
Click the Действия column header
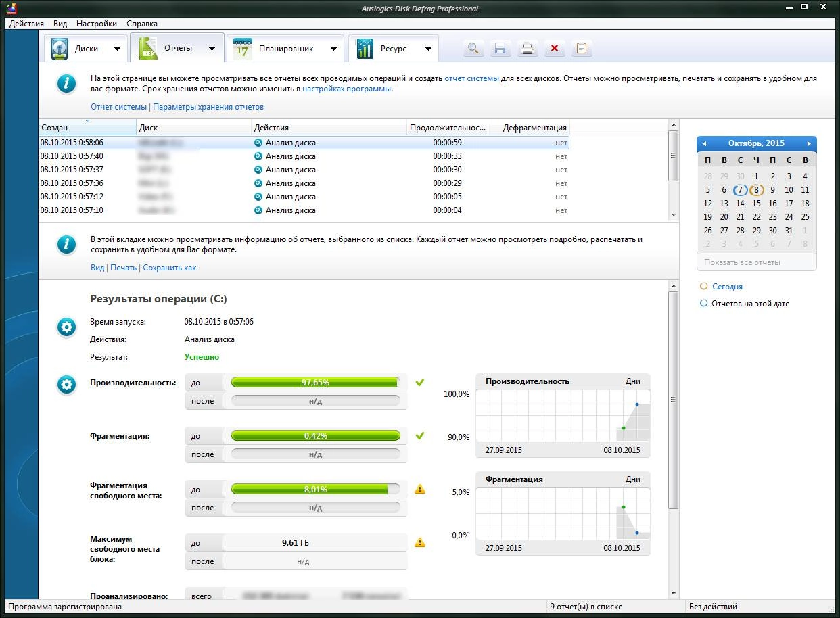click(x=330, y=128)
